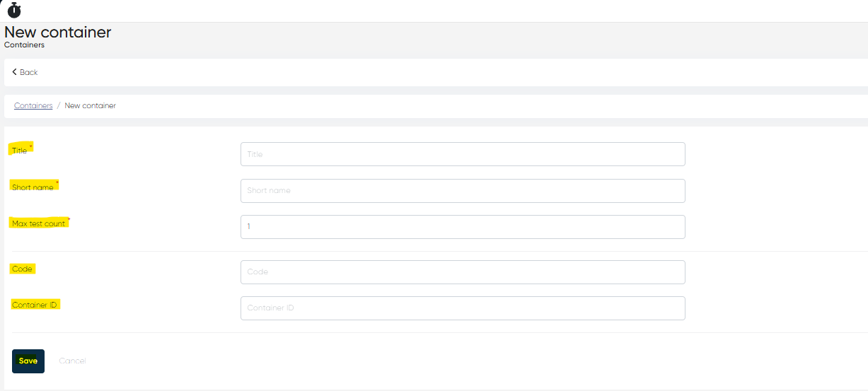Click the Max test count label

pos(38,223)
